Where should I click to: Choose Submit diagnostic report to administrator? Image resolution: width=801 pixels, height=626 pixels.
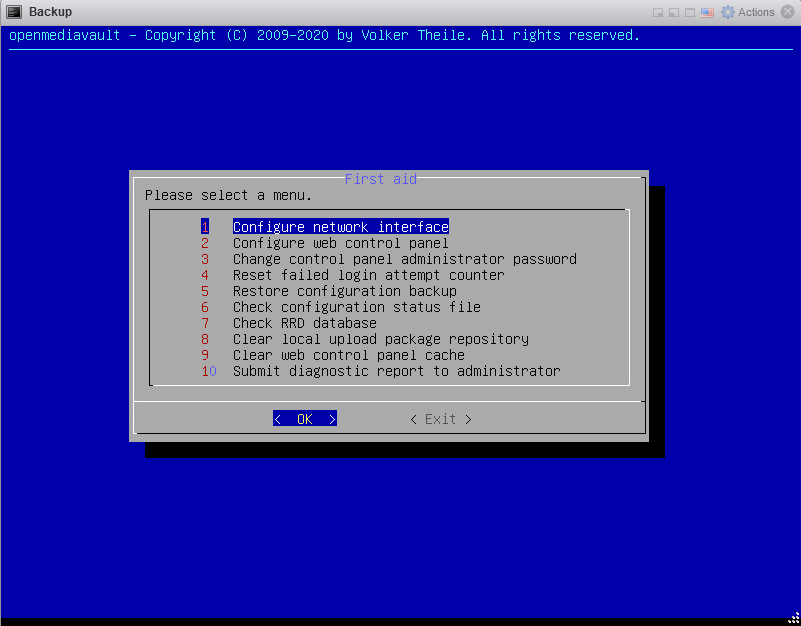[396, 371]
